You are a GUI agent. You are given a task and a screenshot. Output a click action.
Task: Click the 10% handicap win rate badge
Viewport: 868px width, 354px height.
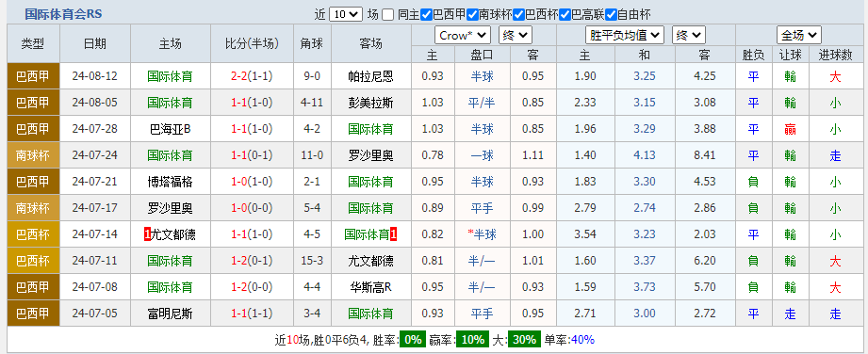point(472,340)
